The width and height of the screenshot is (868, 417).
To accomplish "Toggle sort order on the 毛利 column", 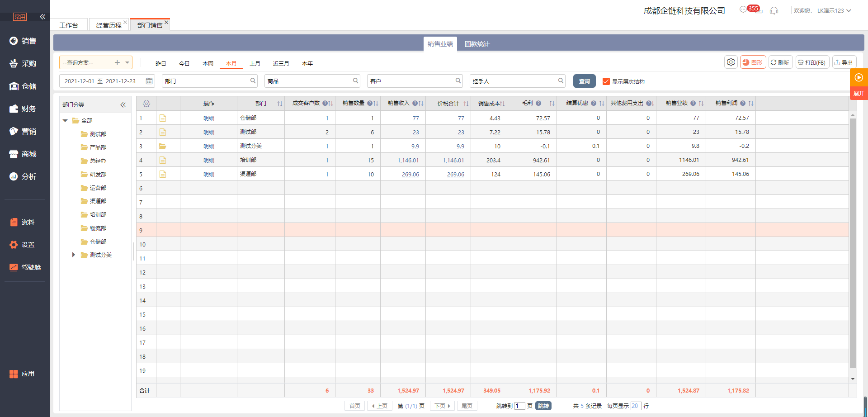I will [552, 104].
